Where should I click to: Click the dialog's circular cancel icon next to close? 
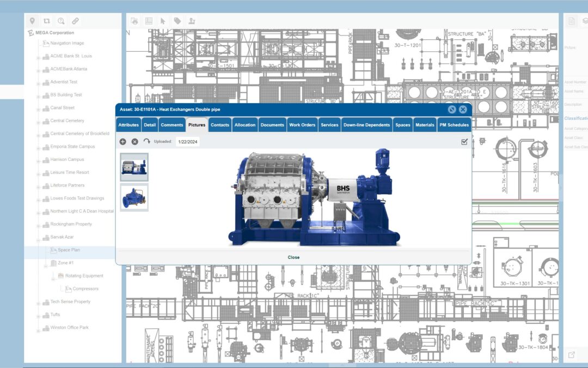(x=452, y=109)
